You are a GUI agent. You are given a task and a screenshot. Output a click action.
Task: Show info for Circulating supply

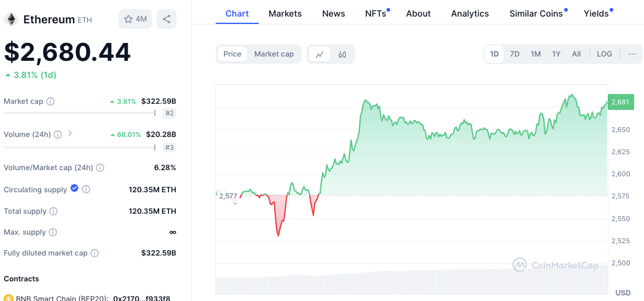[86, 189]
